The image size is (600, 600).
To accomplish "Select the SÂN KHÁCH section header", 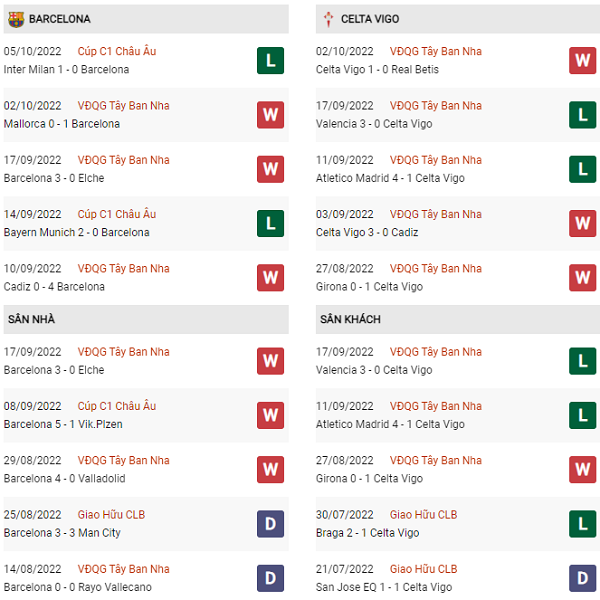I will (458, 319).
